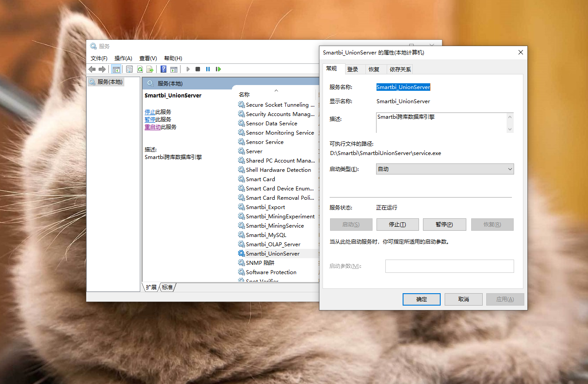Viewport: 588px width, 384px height.
Task: Click the 取消 button
Action: point(463,299)
